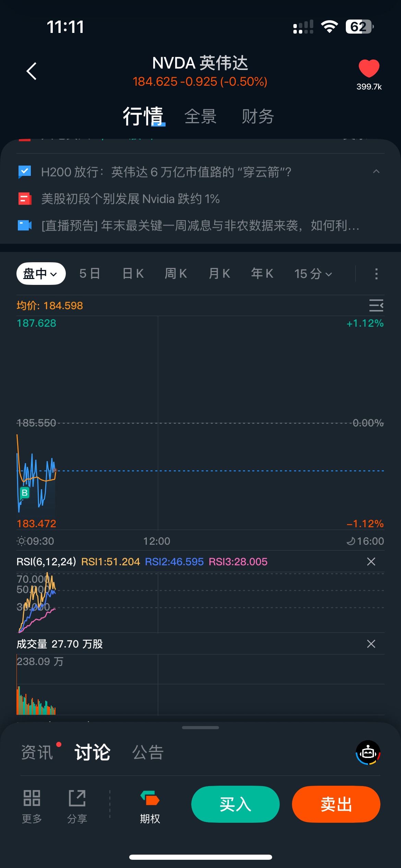This screenshot has height=868, width=401.
Task: Open the AI robot assistant icon
Action: 368,752
